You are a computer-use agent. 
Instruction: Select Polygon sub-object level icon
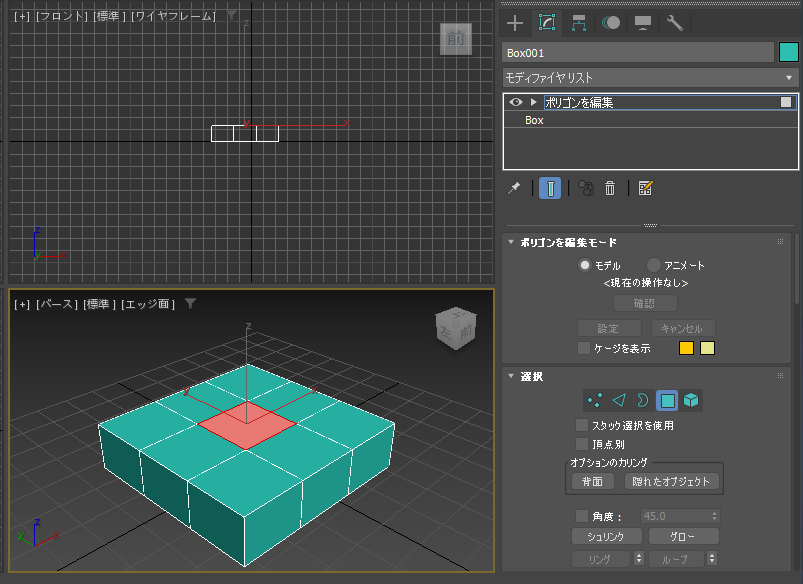pos(667,400)
